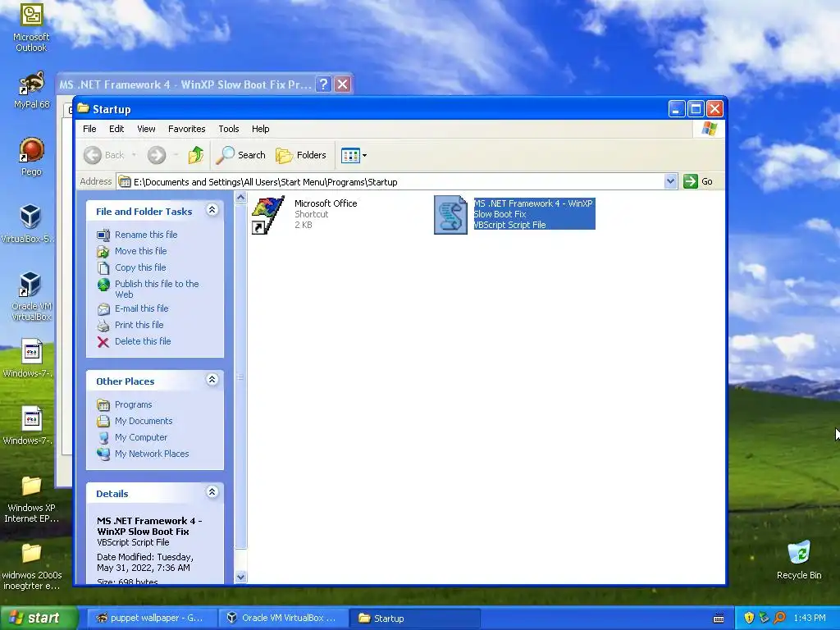Image resolution: width=840 pixels, height=630 pixels.
Task: Click Publish this file to the Web
Action: point(148,289)
